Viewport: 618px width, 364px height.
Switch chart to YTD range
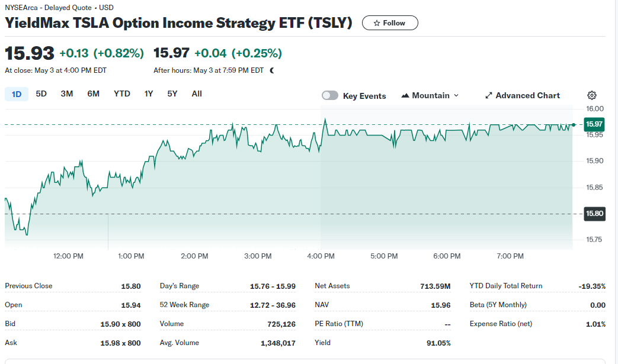tap(122, 94)
